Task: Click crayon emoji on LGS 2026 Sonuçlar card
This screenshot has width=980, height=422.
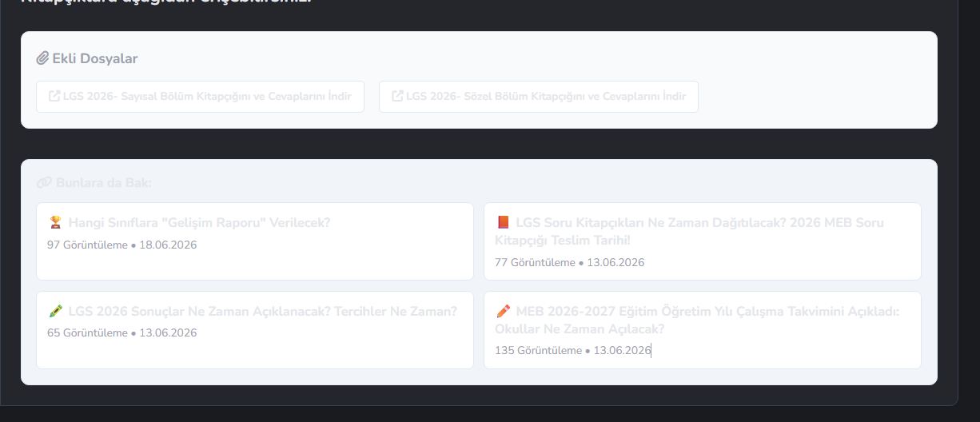Action: [x=55, y=311]
